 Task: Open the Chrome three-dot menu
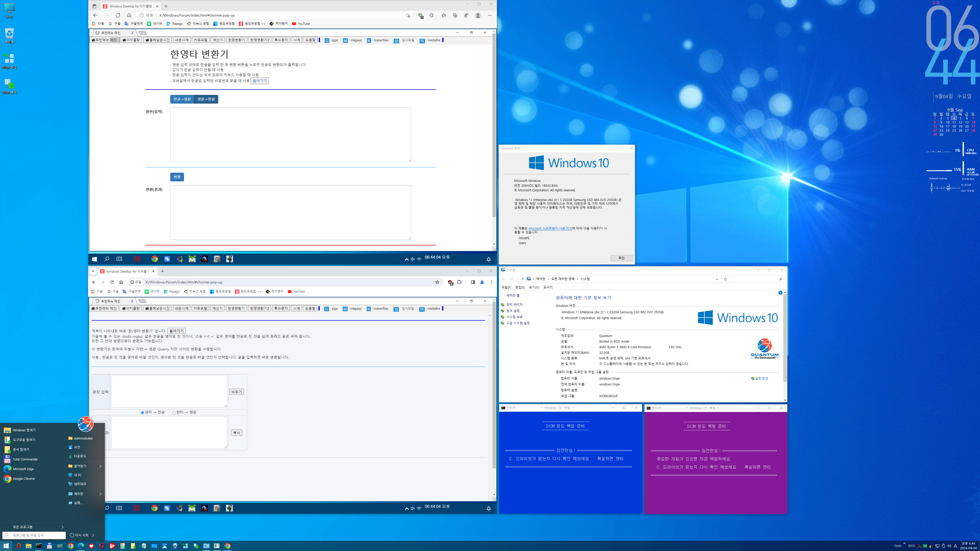491,282
